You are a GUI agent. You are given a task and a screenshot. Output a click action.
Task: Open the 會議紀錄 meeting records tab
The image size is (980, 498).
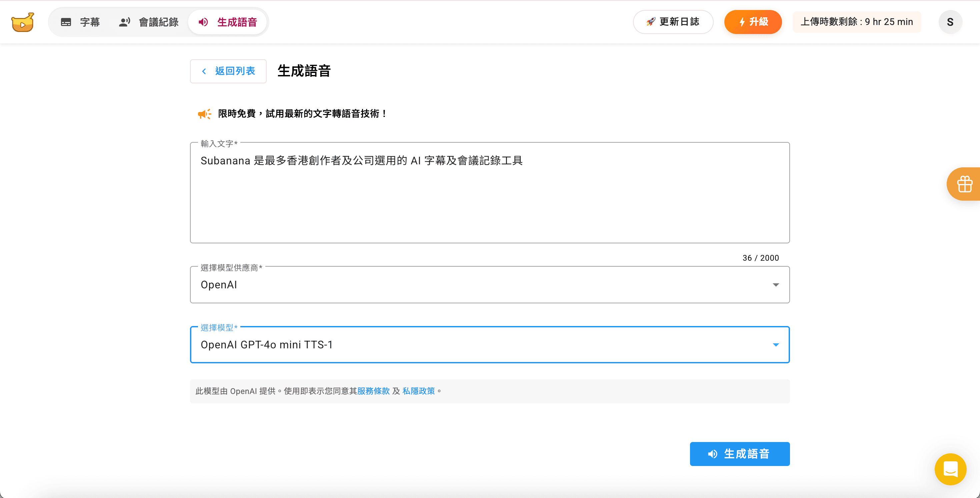coord(149,22)
